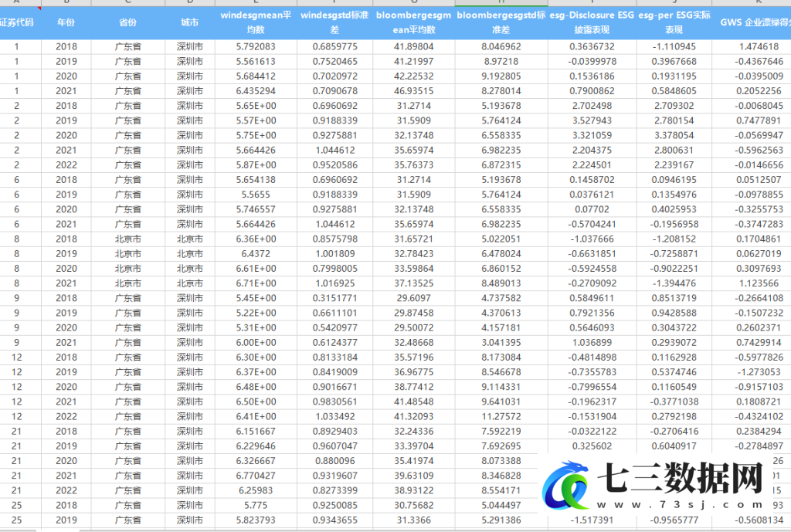Select the cell with 1.001809
This screenshot has height=532, width=791.
(334, 253)
